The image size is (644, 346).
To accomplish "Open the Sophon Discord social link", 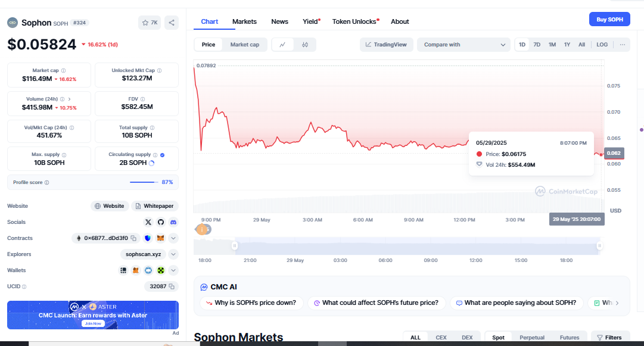I will [x=173, y=222].
